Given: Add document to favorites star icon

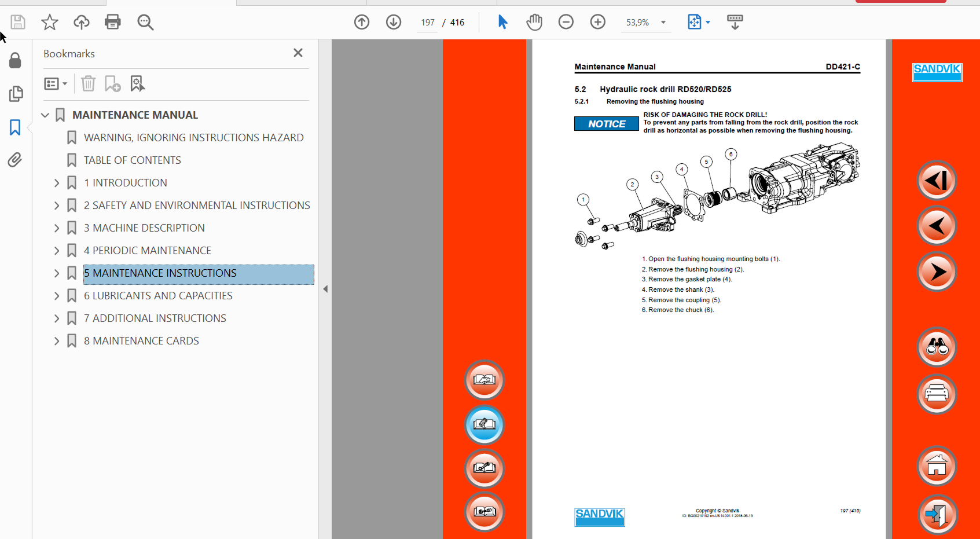Looking at the screenshot, I should click(50, 23).
